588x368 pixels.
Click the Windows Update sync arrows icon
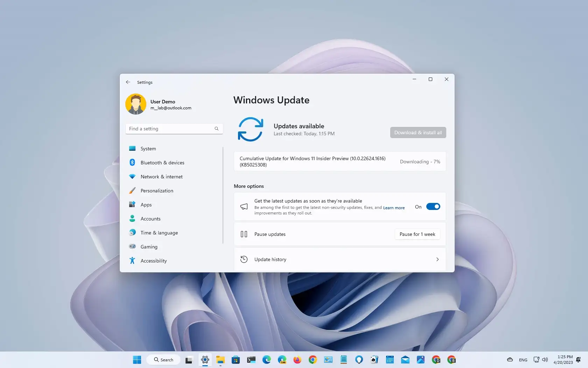250,129
